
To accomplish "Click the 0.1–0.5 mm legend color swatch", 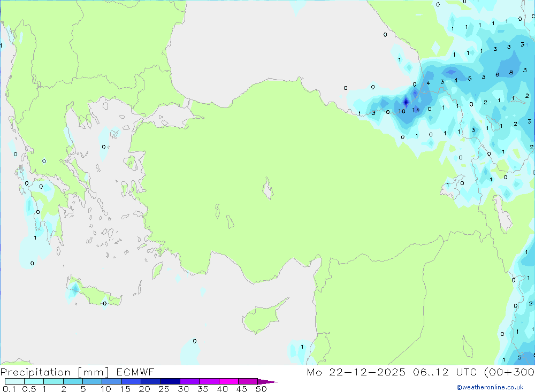I will (14, 381).
